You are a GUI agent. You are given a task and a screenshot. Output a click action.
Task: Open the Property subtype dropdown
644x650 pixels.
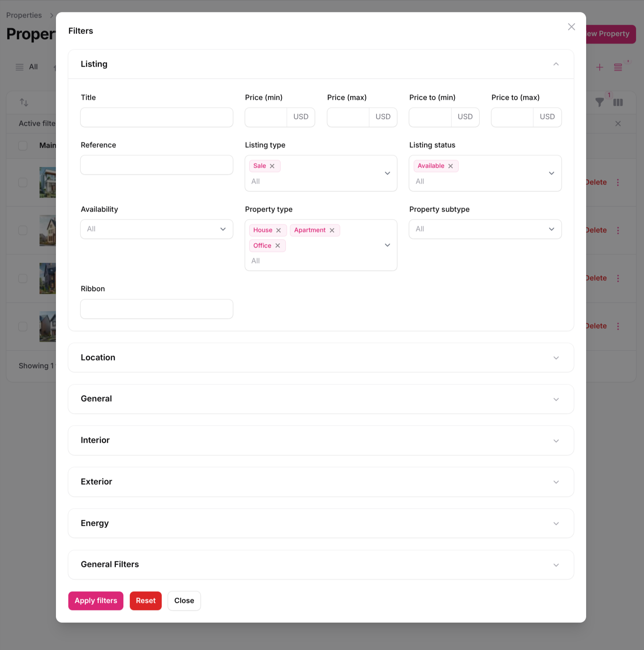[x=485, y=229]
